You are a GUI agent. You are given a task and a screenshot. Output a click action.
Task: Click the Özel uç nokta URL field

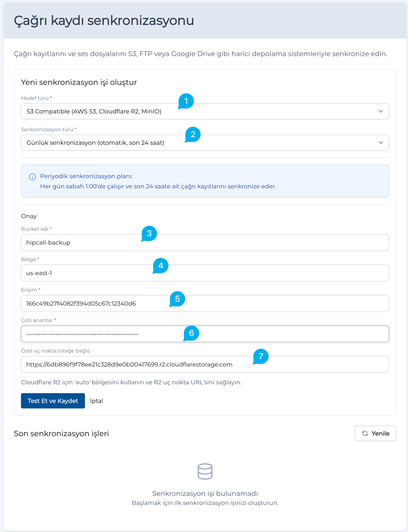[x=205, y=364]
